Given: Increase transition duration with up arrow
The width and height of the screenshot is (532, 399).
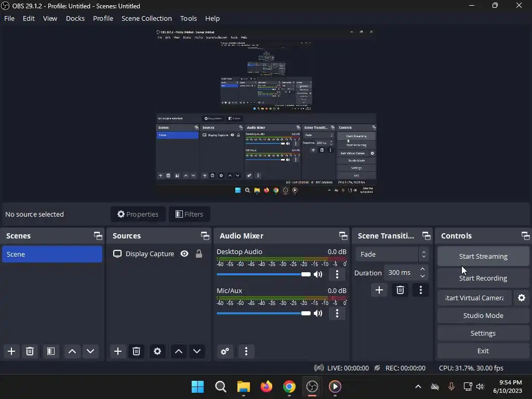Looking at the screenshot, I should [x=422, y=269].
